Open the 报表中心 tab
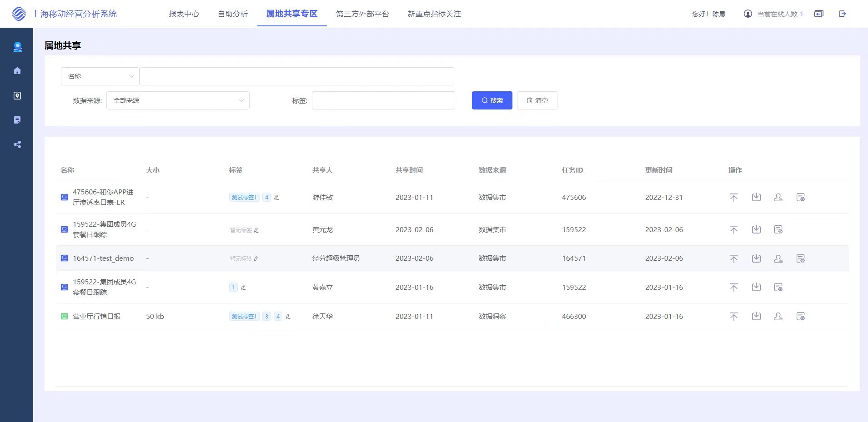 184,14
